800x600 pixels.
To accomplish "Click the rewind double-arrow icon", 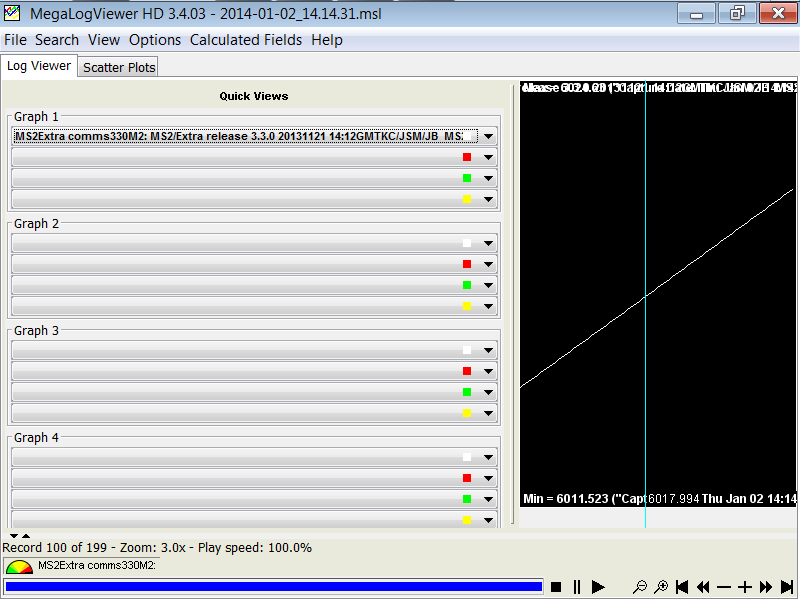I will (x=703, y=587).
